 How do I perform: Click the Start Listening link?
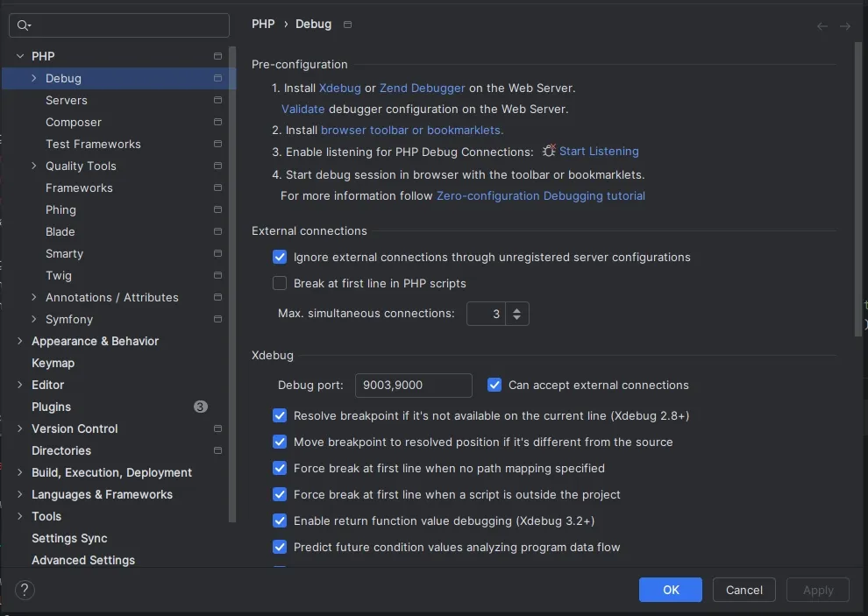[x=599, y=151]
